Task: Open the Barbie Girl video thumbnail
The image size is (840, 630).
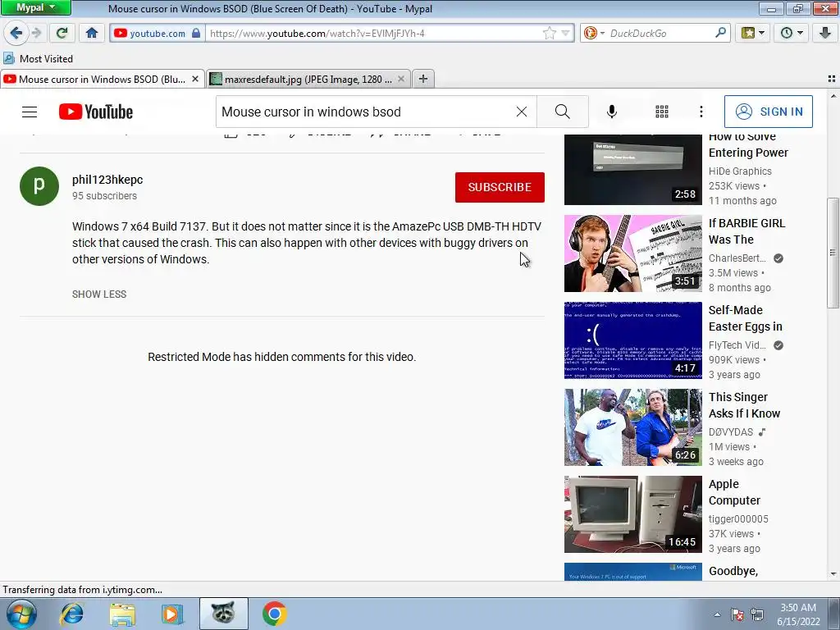Action: (632, 253)
